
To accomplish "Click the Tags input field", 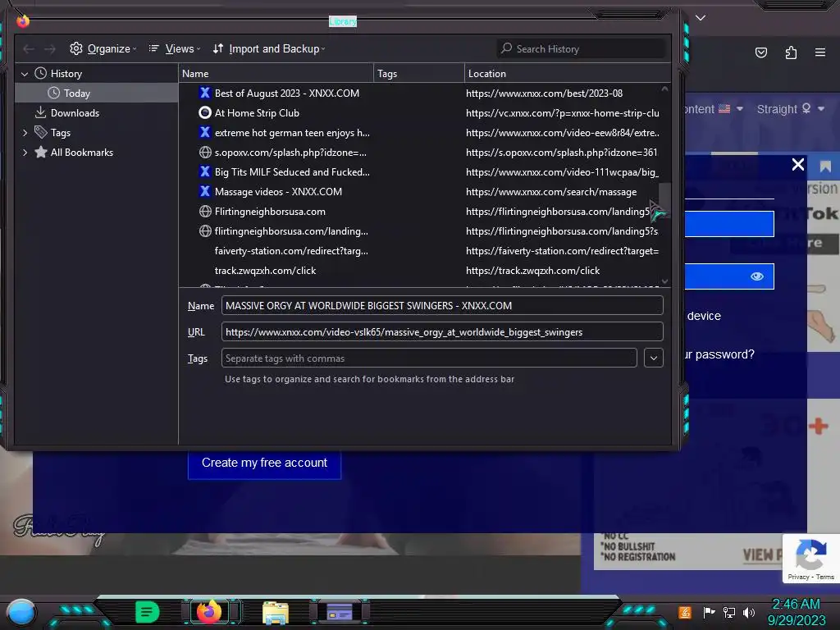I will click(x=429, y=358).
